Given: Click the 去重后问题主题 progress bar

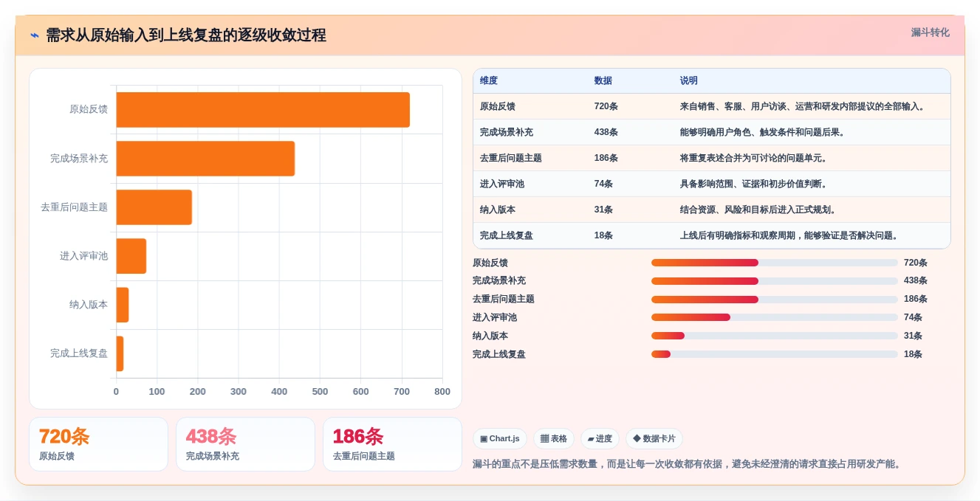Looking at the screenshot, I should pyautogui.click(x=775, y=299).
